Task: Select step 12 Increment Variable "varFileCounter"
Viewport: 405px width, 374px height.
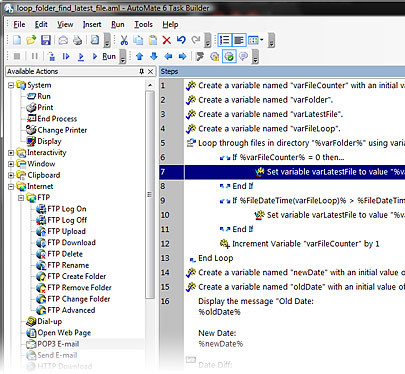Action: [x=282, y=244]
